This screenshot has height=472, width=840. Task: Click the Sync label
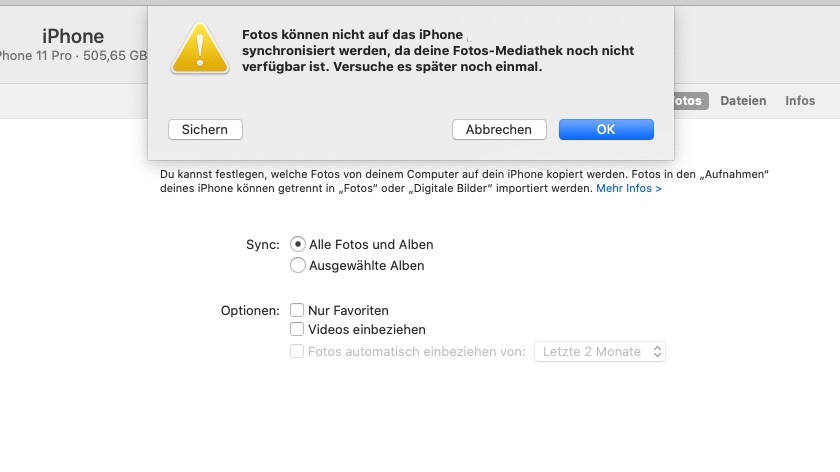click(x=263, y=245)
